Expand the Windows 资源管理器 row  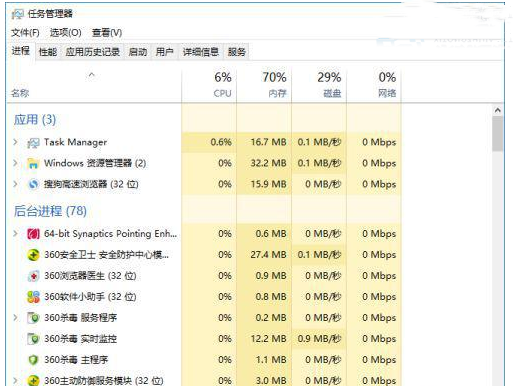coord(15,163)
